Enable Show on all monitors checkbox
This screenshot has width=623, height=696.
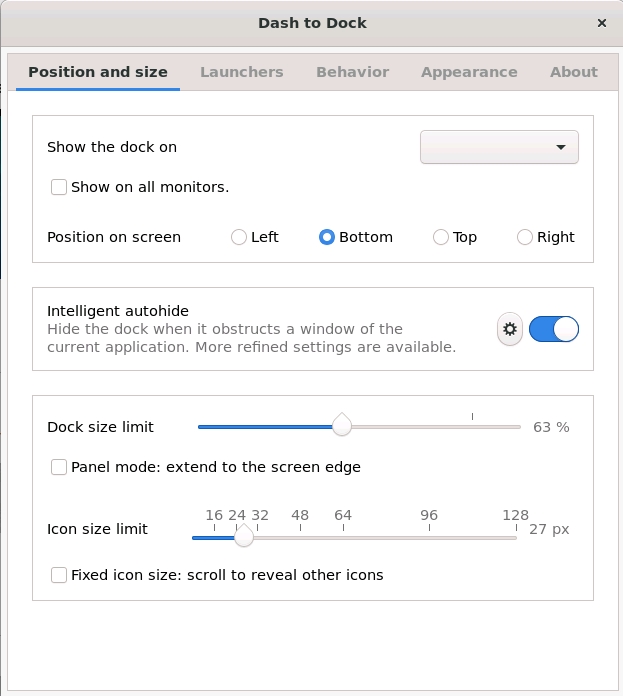pyautogui.click(x=59, y=187)
